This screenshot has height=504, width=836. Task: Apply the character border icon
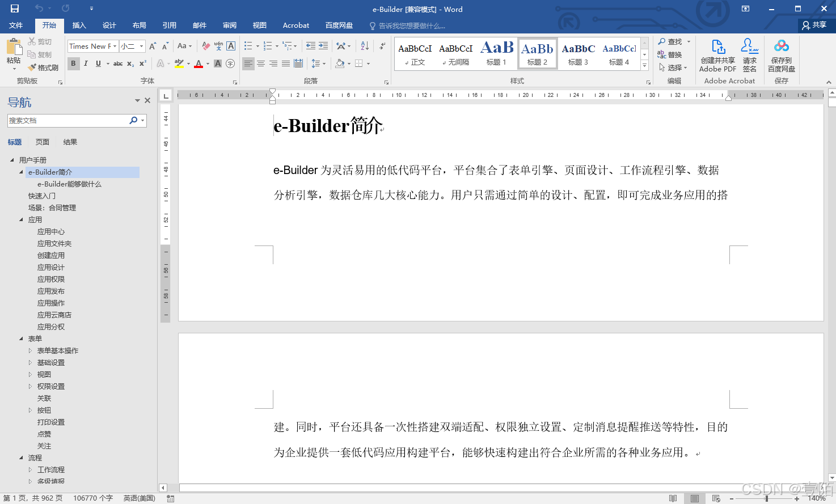click(231, 46)
